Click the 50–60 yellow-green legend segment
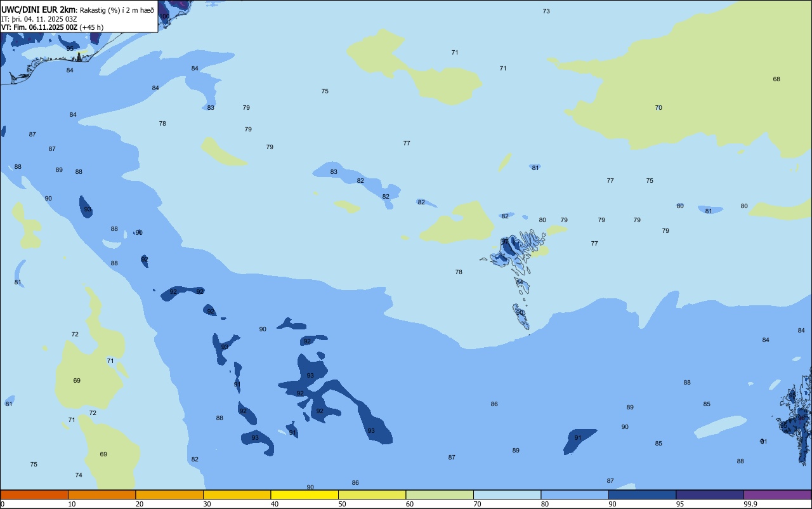The image size is (812, 509). click(x=372, y=494)
